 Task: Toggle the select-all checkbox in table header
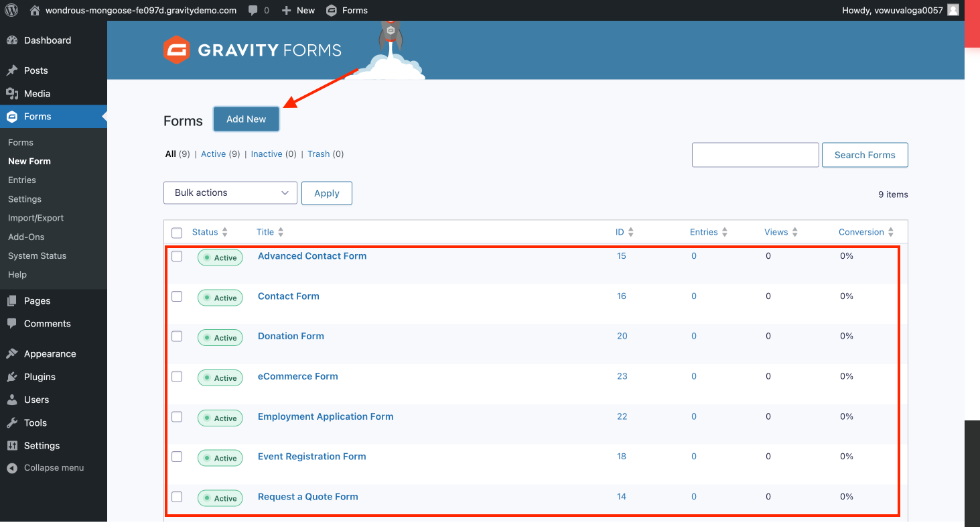point(177,233)
